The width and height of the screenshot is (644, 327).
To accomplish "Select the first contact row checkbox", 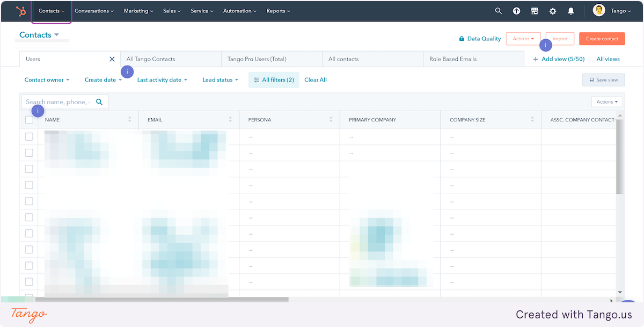I will pyautogui.click(x=29, y=136).
